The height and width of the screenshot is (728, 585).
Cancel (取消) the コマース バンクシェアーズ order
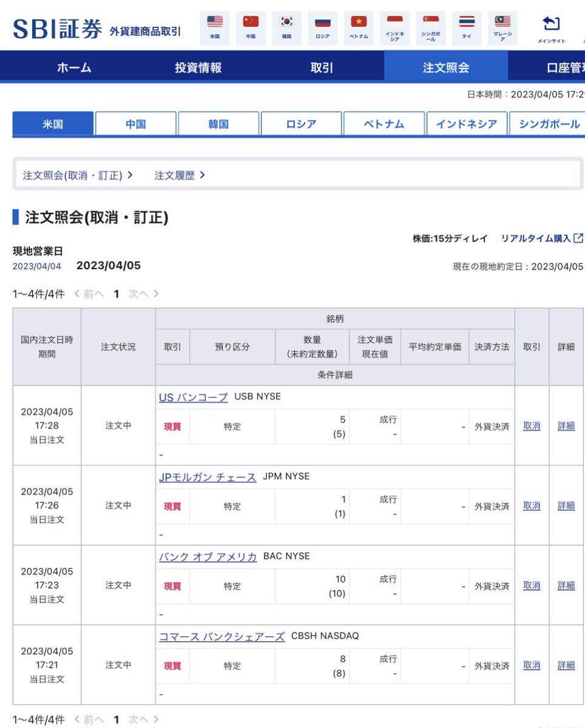(x=532, y=665)
